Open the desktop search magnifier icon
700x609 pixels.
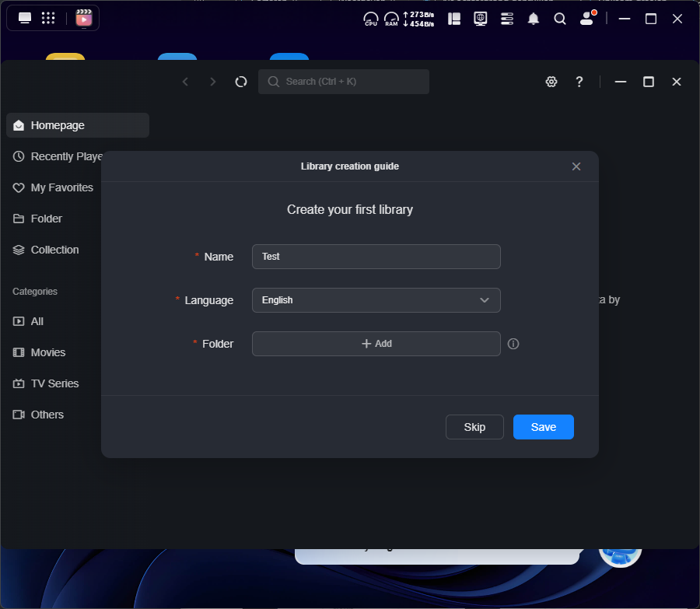560,19
